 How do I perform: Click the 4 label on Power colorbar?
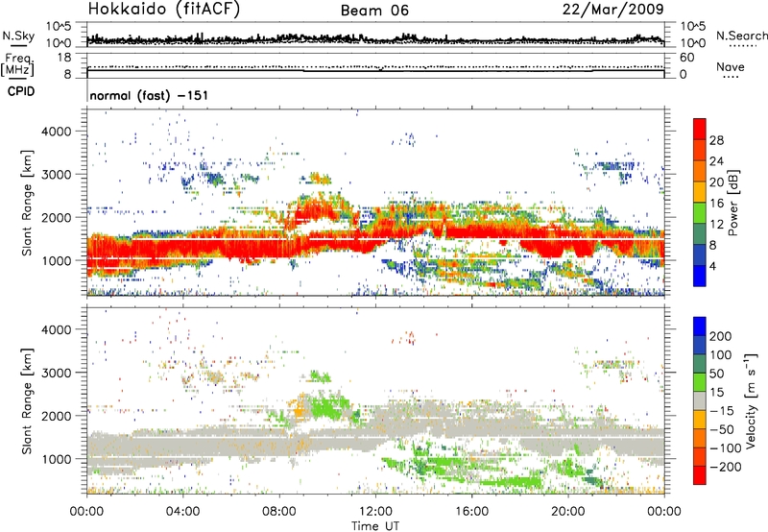713,266
